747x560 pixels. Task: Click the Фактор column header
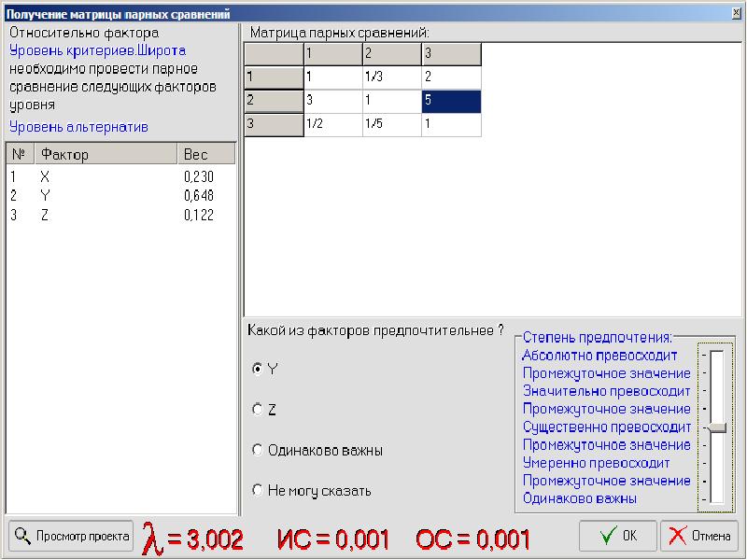tap(106, 154)
